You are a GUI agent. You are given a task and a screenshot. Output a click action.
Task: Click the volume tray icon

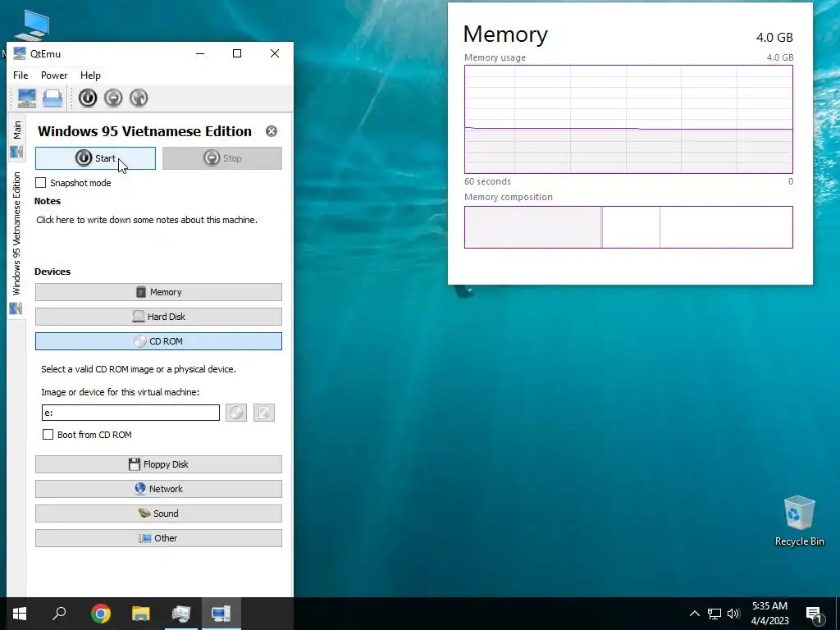click(733, 614)
